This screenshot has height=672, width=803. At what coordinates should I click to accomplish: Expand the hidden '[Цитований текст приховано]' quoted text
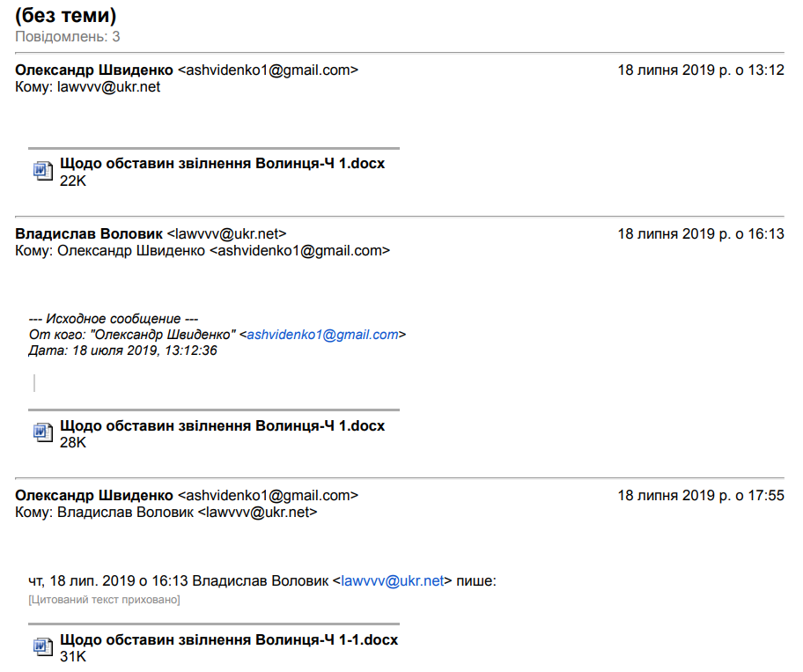tap(104, 600)
